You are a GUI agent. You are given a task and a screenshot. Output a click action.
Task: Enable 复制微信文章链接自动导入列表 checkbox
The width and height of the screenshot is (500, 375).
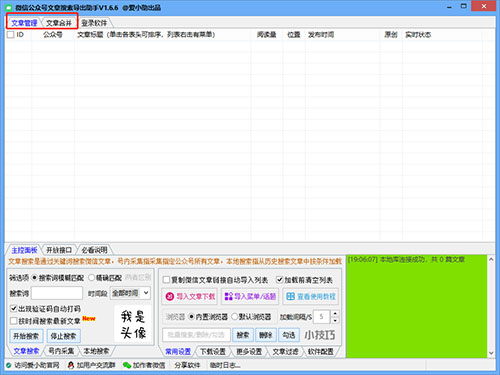click(x=166, y=280)
